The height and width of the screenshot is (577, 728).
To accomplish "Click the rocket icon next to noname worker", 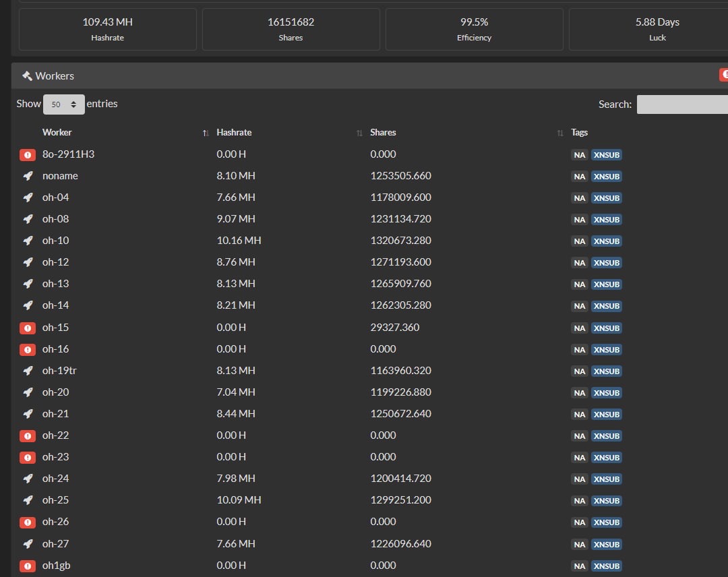I will [x=28, y=176].
